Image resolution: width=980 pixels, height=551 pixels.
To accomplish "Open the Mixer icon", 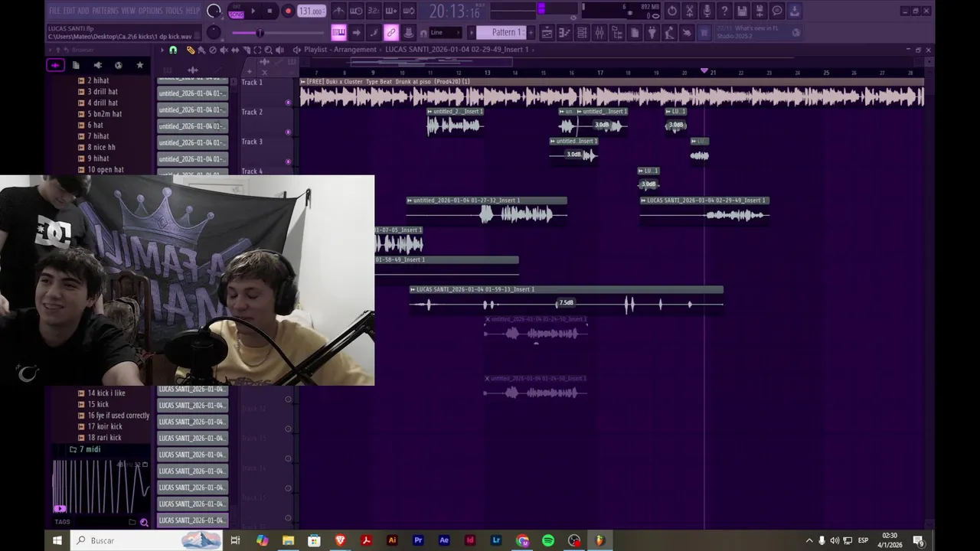I will point(599,32).
